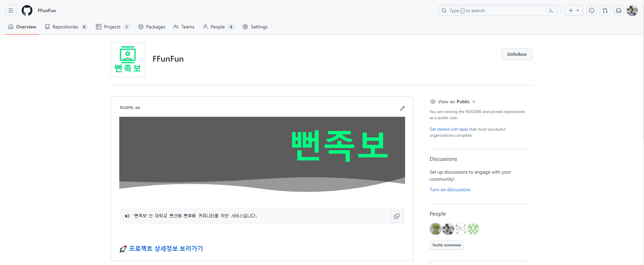Click the FFunFun organization name in header
The width and height of the screenshot is (644, 265).
point(47,10)
